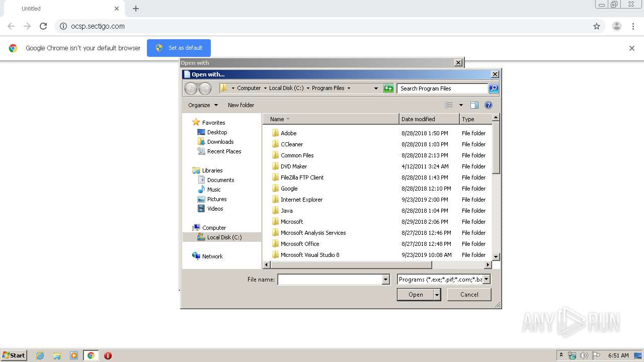Open the dialog Help icon
The image size is (644, 362).
coord(488,105)
